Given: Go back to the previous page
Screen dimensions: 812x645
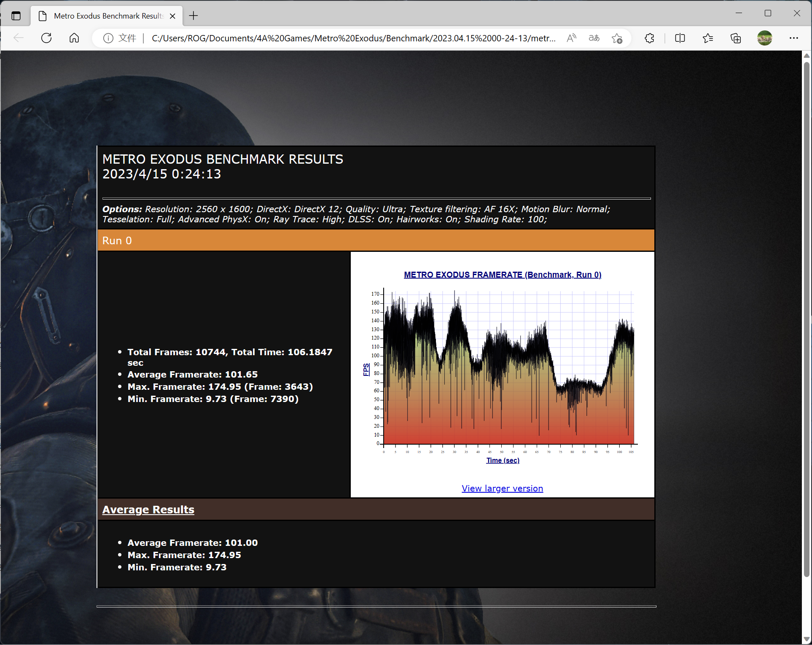Looking at the screenshot, I should [x=18, y=38].
